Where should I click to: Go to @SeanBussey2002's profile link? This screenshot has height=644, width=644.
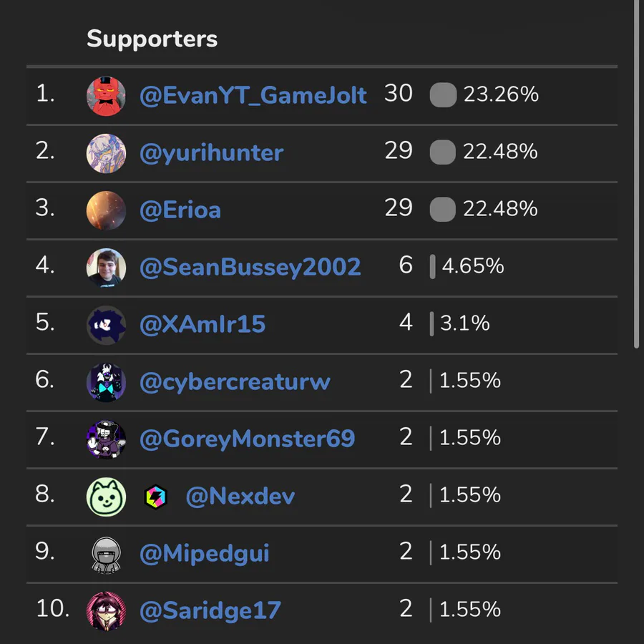[250, 267]
